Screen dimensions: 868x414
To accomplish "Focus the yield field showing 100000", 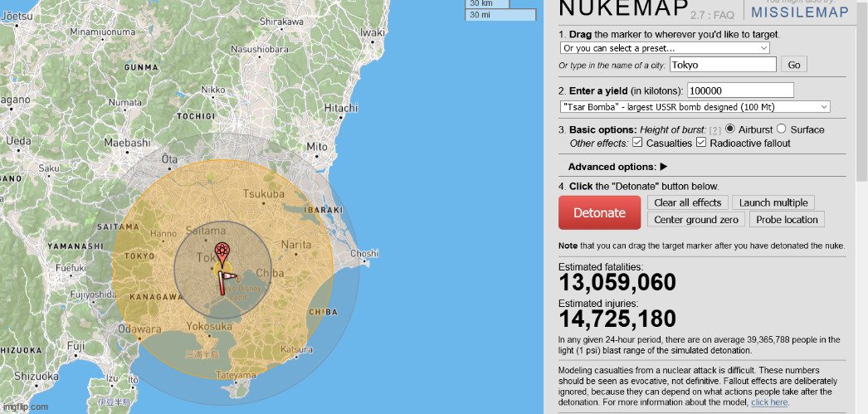I will (740, 90).
